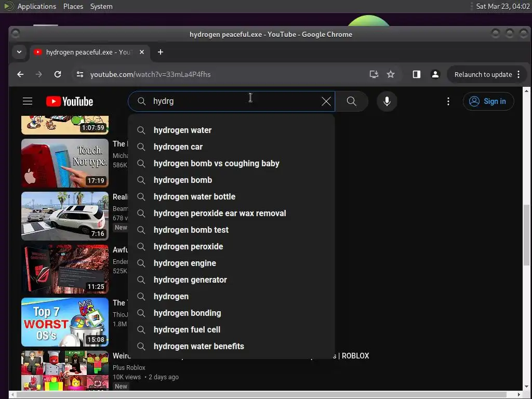Open the white SUV 7:16 video thumbnail
The width and height of the screenshot is (532, 399).
[x=65, y=216]
